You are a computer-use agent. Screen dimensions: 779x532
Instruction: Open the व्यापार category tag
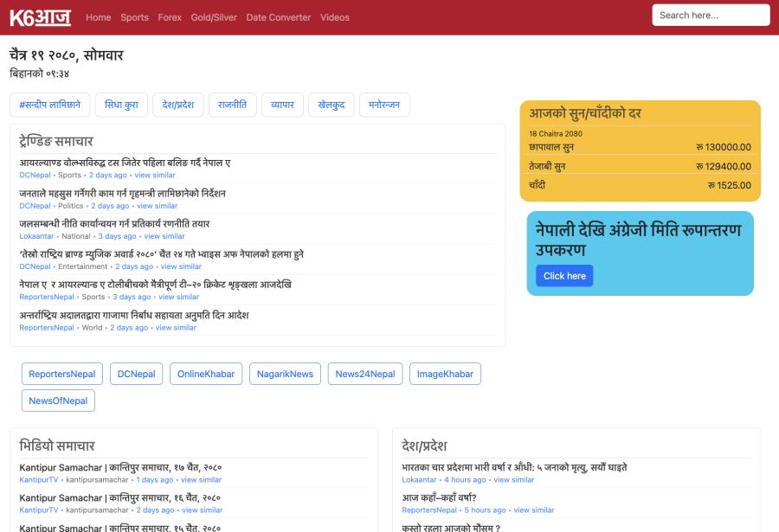click(282, 105)
